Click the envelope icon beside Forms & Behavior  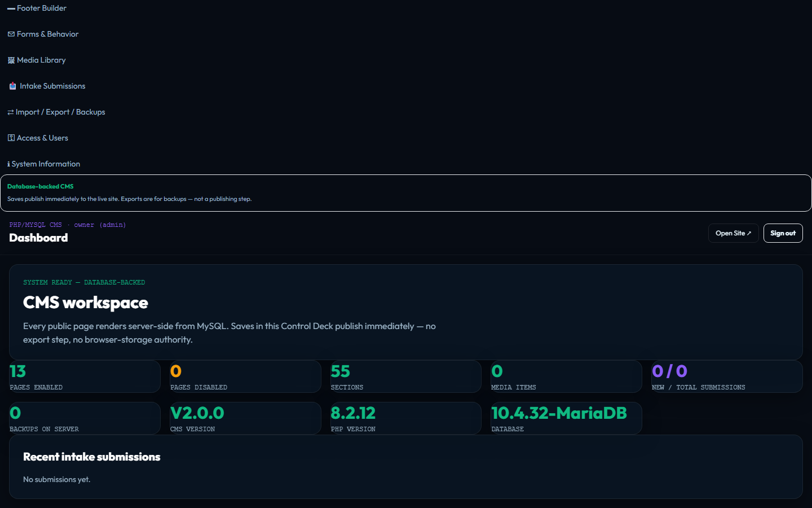pos(11,34)
